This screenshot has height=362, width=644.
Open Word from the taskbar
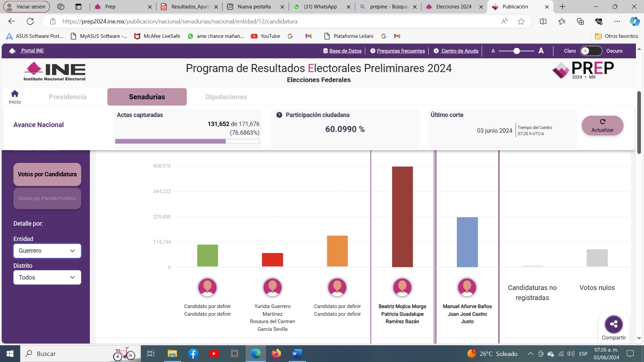[x=297, y=354]
